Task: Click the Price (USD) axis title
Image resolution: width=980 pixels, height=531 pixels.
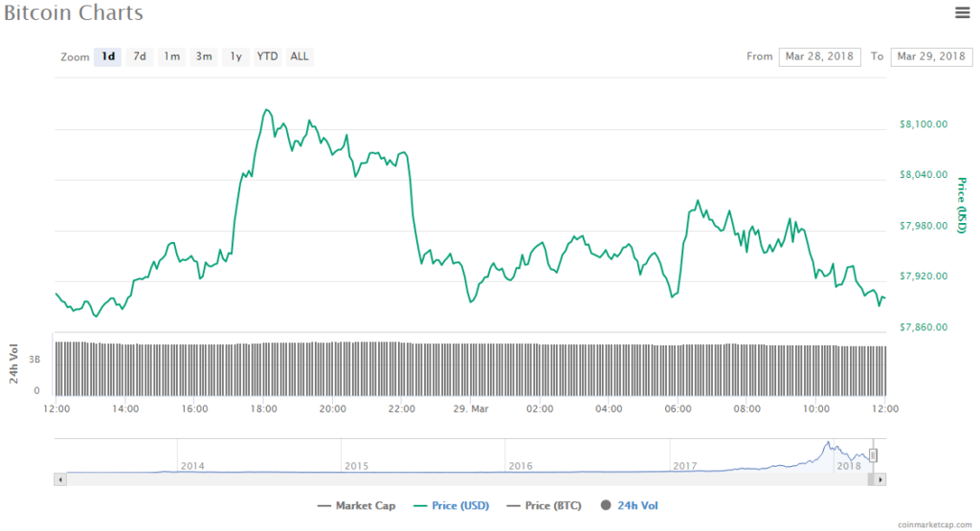Action: coord(962,206)
